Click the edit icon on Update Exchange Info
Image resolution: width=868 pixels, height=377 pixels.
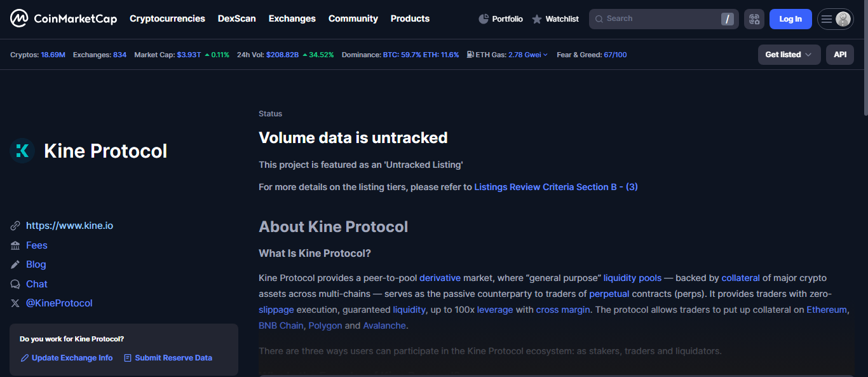(25, 358)
